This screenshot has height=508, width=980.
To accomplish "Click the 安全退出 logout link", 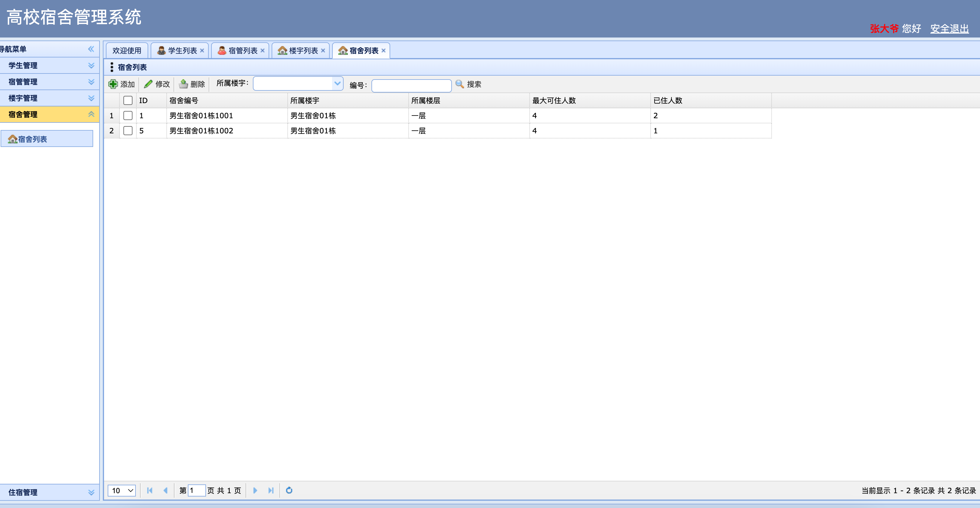I will tap(949, 28).
